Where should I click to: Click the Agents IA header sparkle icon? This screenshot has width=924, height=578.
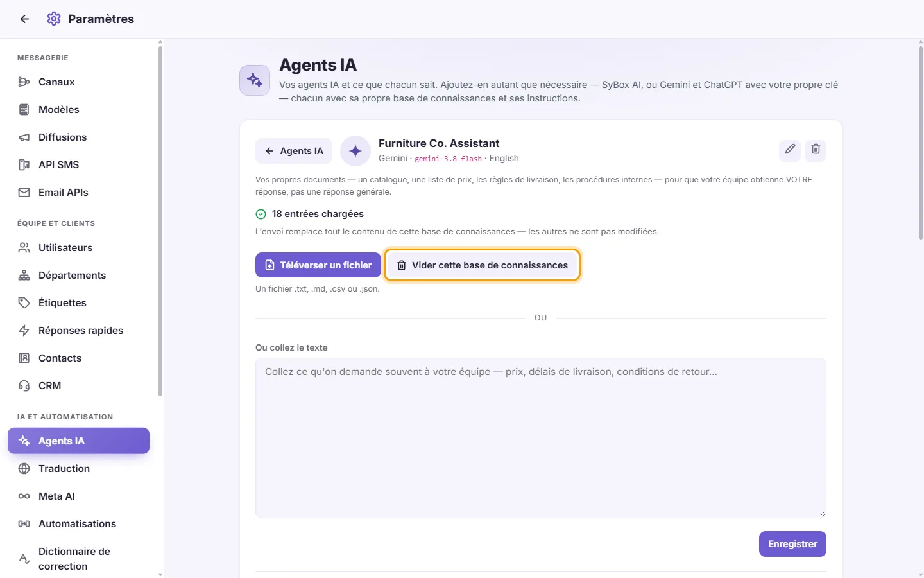point(255,80)
